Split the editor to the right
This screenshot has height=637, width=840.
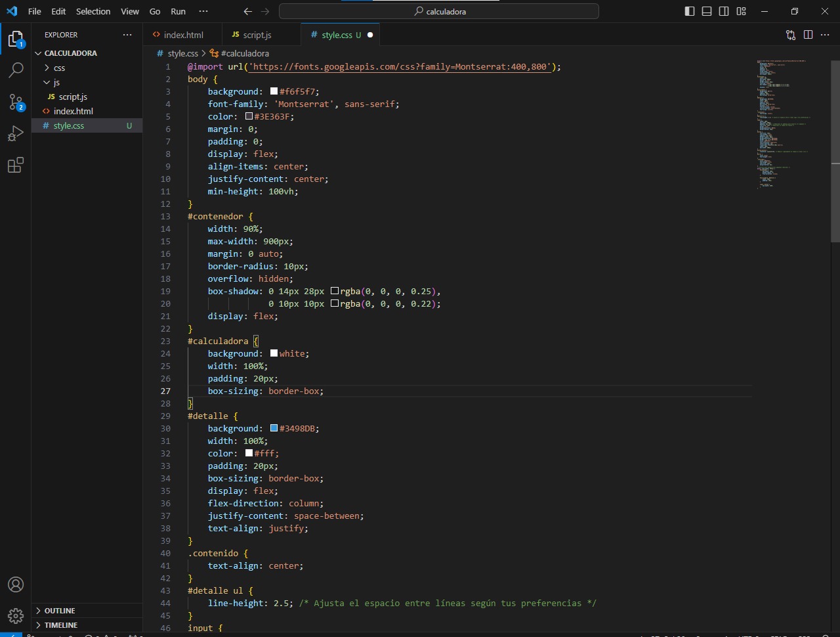pos(808,35)
